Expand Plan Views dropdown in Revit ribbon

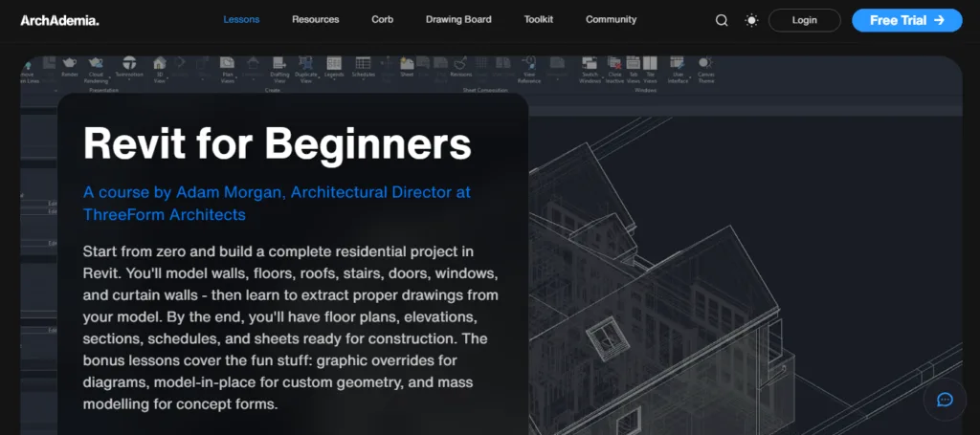point(228,70)
